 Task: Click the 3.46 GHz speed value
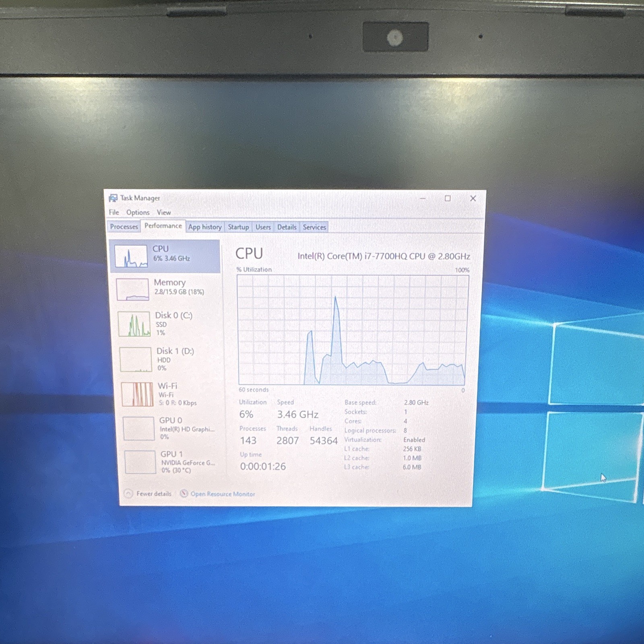pyautogui.click(x=298, y=414)
